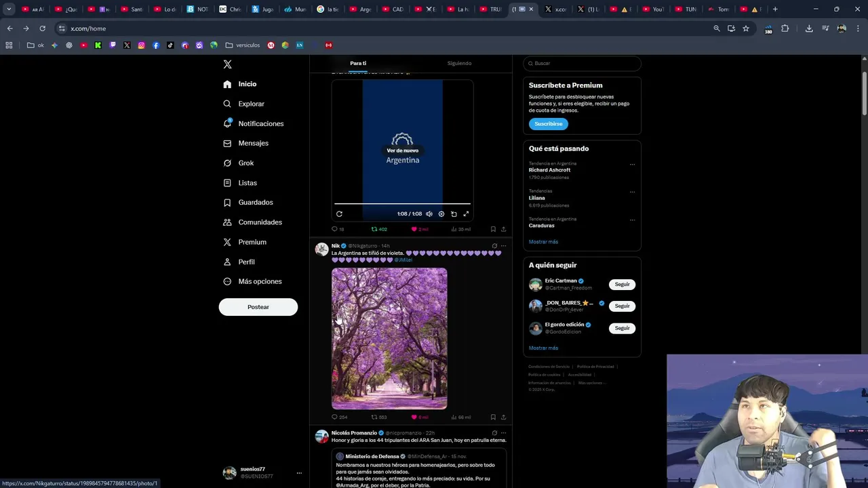Like Nik's post
Image resolution: width=868 pixels, height=488 pixels.
[x=419, y=418]
